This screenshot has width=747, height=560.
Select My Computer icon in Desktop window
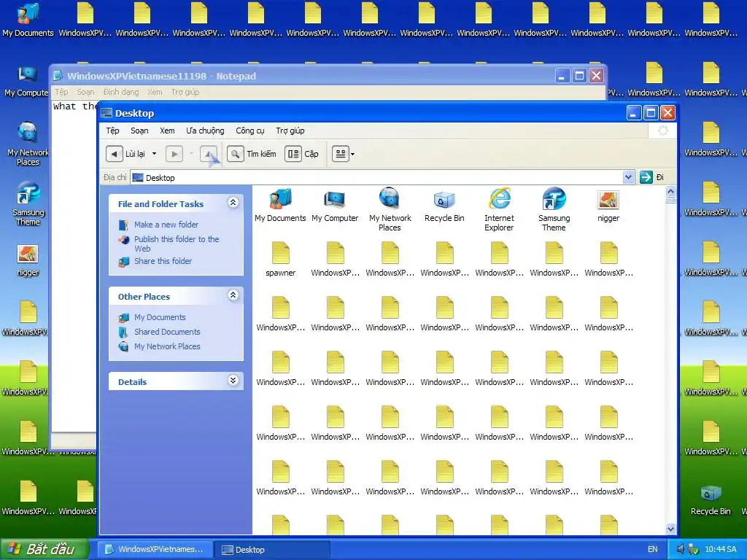pyautogui.click(x=334, y=206)
